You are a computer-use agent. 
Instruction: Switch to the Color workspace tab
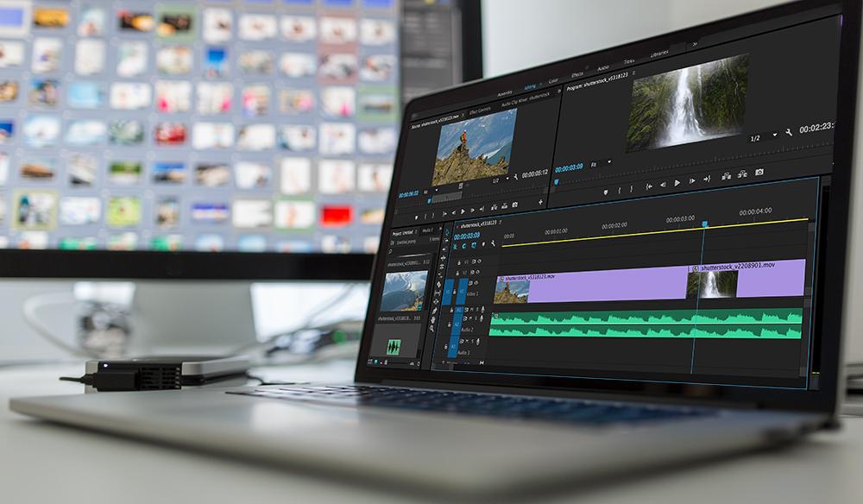[x=553, y=80]
